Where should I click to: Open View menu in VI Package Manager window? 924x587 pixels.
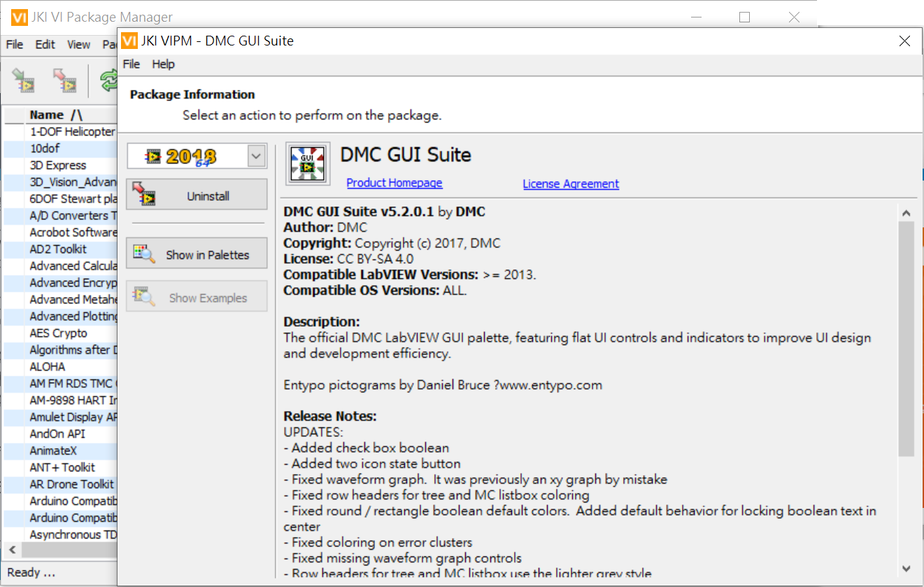(x=78, y=44)
